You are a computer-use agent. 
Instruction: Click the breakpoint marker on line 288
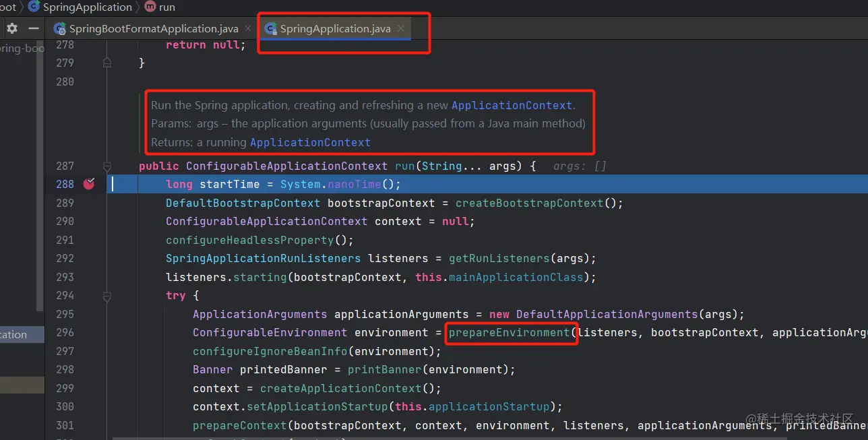[x=88, y=184]
